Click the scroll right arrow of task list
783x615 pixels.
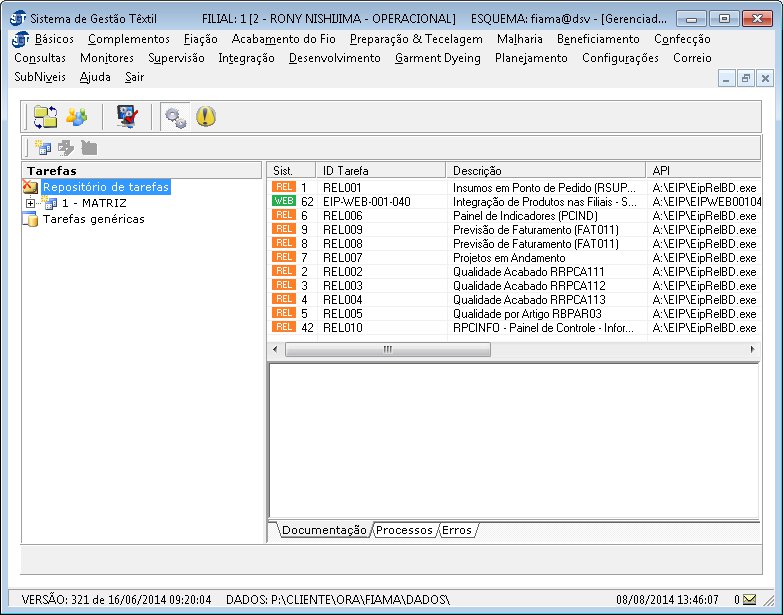[x=752, y=349]
